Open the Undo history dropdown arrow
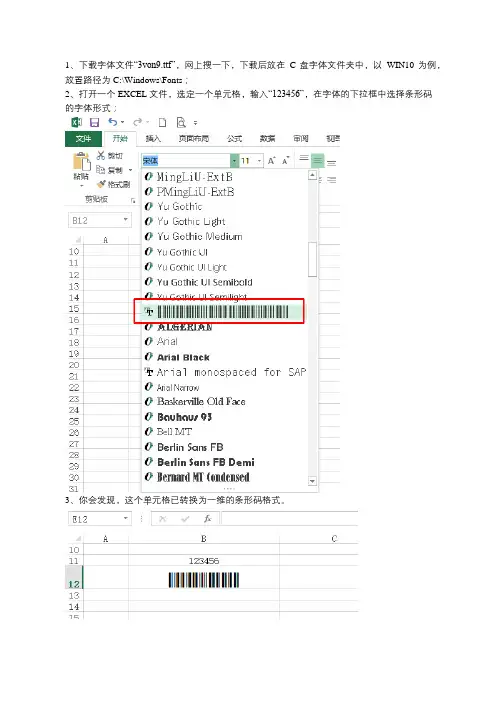The width and height of the screenshot is (496, 702). [122, 122]
